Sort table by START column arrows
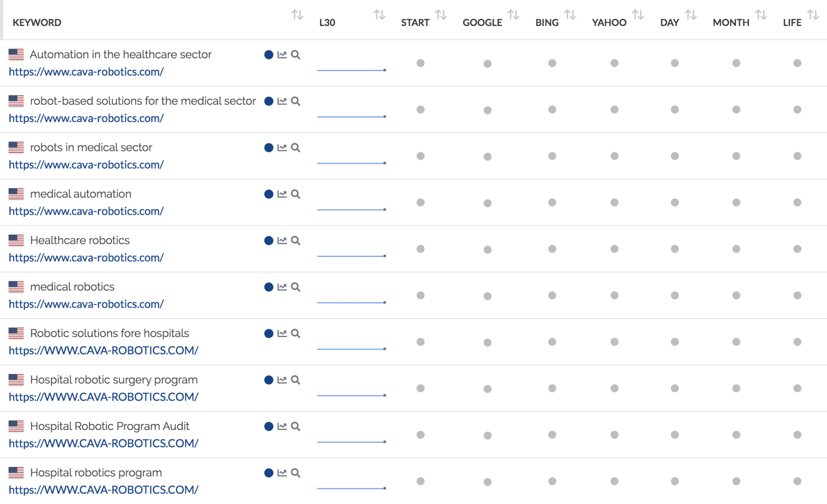 [441, 15]
